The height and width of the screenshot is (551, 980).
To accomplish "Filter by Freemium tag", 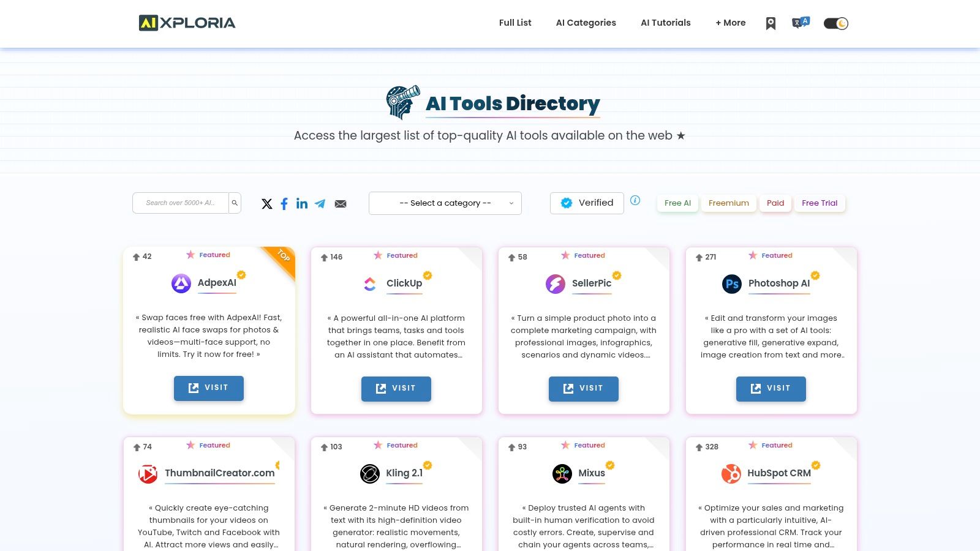I will (729, 203).
